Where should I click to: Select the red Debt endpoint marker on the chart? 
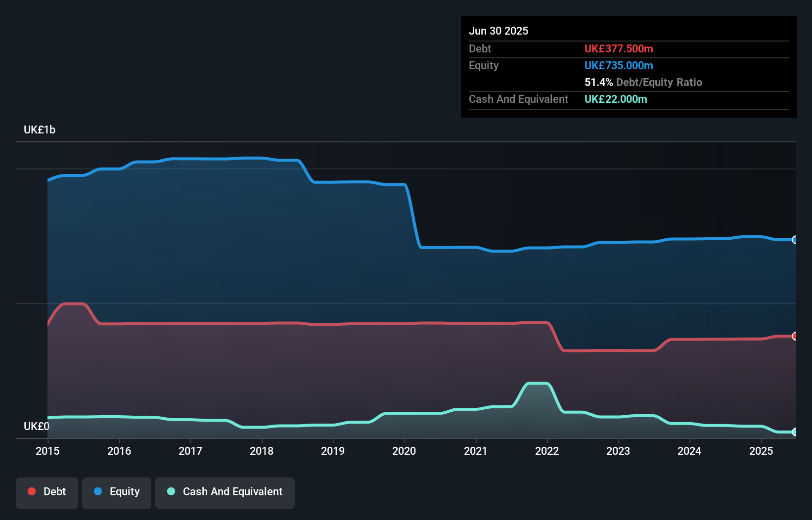pos(795,336)
